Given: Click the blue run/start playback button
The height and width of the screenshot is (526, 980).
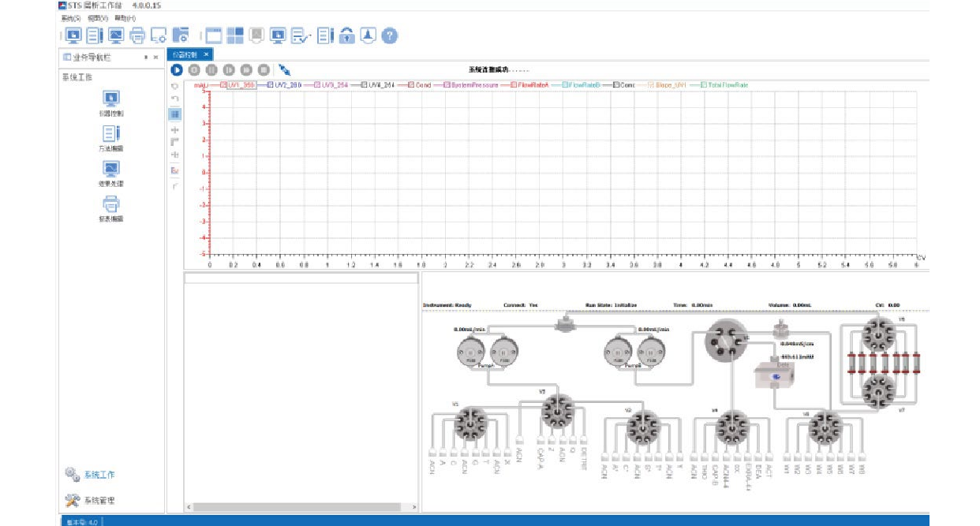Looking at the screenshot, I should (x=177, y=70).
